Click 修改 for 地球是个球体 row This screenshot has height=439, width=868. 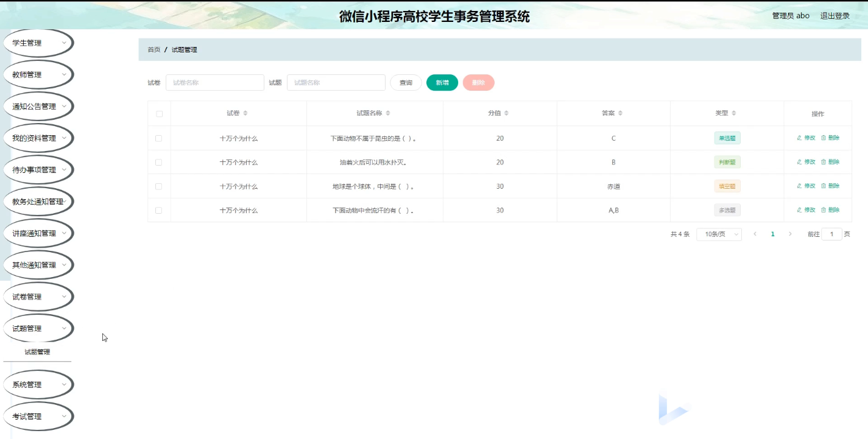click(x=806, y=186)
